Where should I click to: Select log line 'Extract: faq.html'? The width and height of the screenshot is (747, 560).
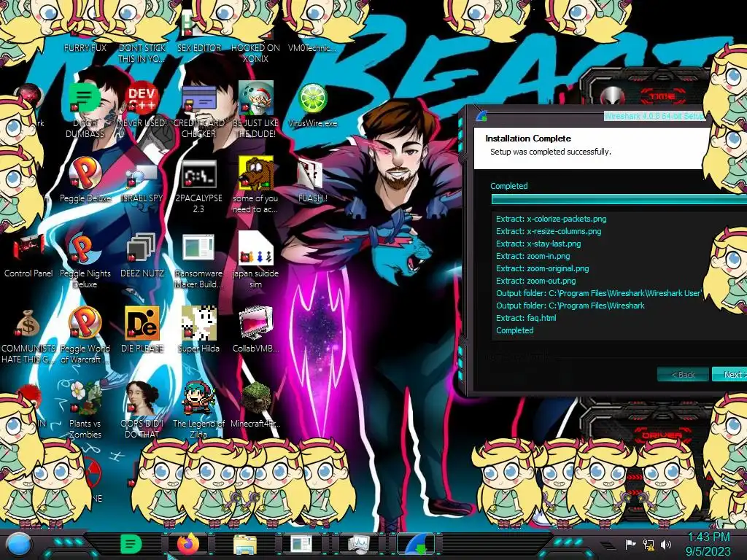526,318
